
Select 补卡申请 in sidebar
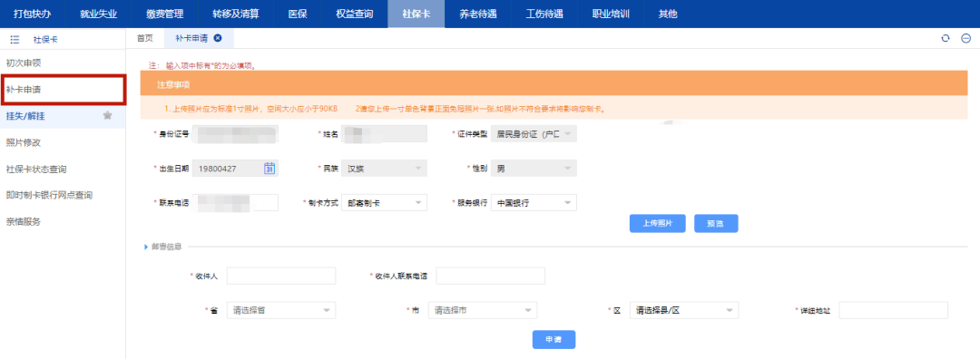click(63, 89)
